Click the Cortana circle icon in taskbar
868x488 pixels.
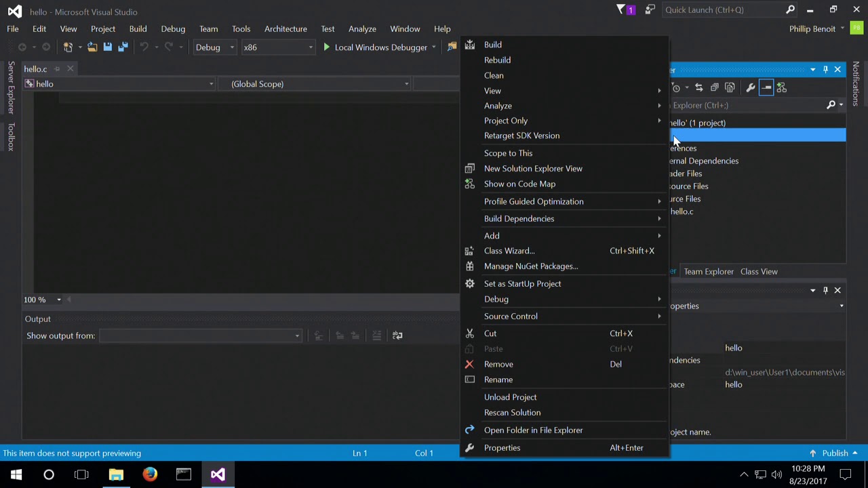(x=49, y=474)
